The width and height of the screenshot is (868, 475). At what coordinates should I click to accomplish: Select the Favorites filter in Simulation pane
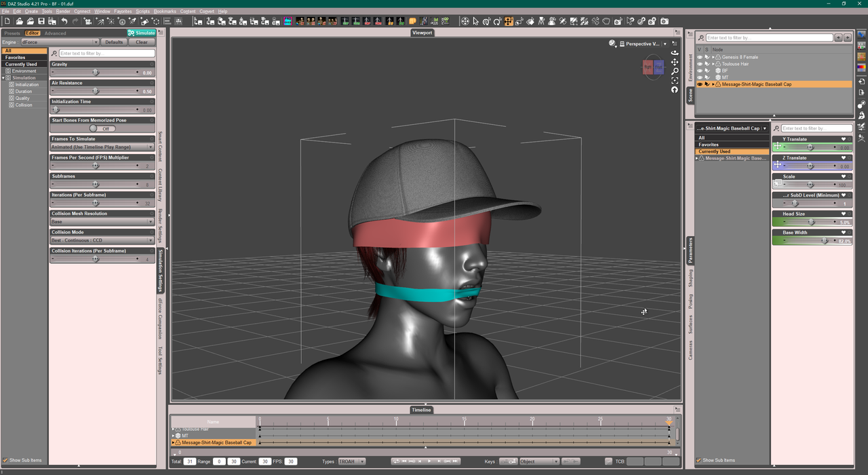coord(24,58)
